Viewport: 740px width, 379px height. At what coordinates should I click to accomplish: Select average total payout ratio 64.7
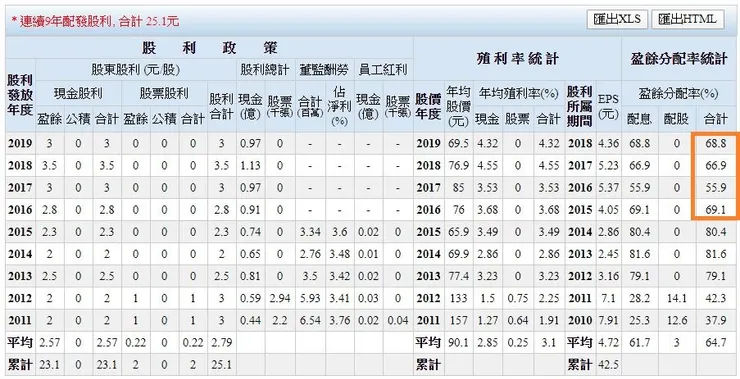click(716, 342)
